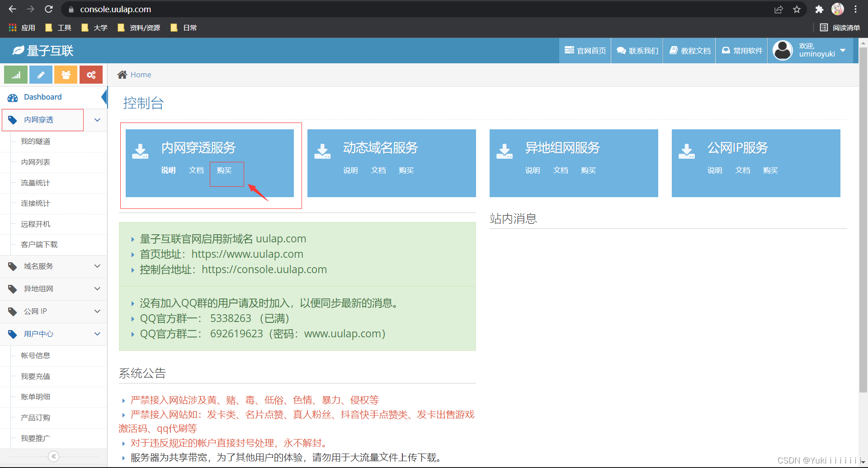The image size is (868, 468).
Task: Open 连接统计 in the sidebar
Action: click(35, 203)
